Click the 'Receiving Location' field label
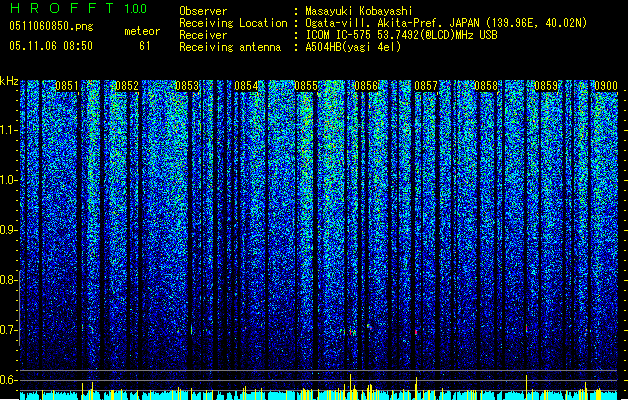The height and width of the screenshot is (400, 629). click(233, 23)
